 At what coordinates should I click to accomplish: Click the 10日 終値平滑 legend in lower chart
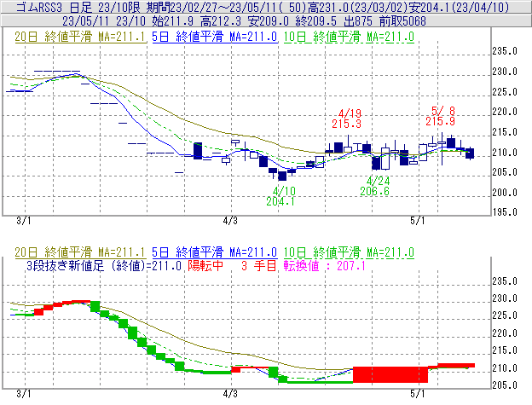click(x=349, y=252)
